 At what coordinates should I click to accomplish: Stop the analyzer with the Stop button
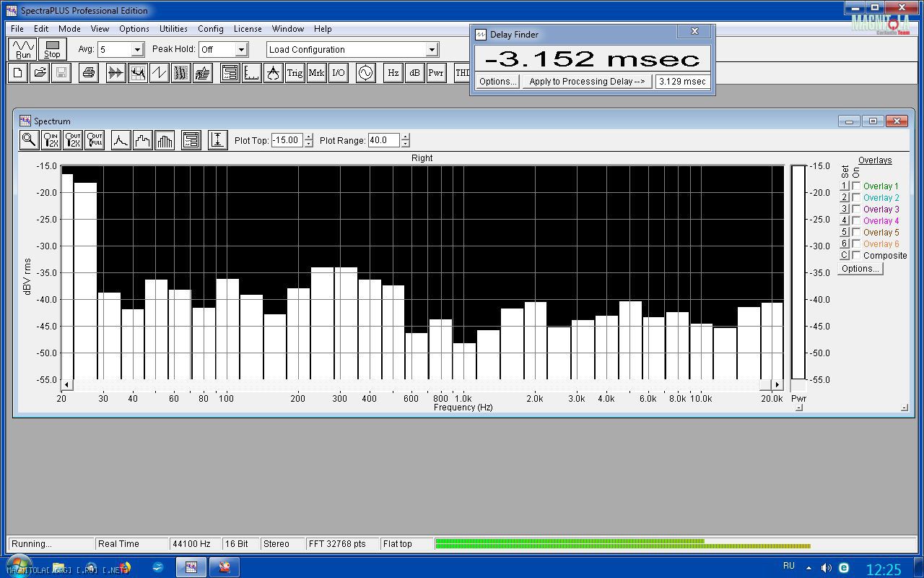52,49
